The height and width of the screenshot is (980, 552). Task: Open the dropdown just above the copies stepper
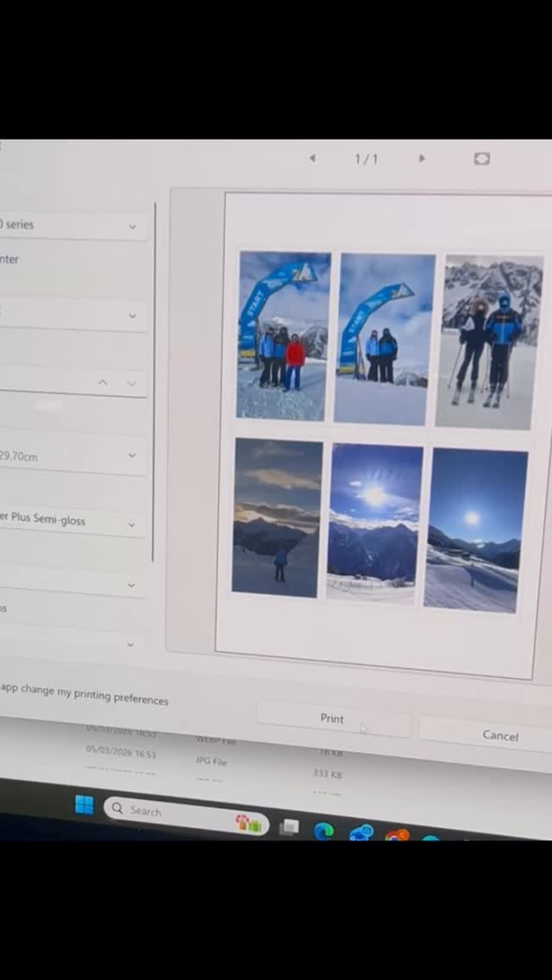tap(73, 316)
